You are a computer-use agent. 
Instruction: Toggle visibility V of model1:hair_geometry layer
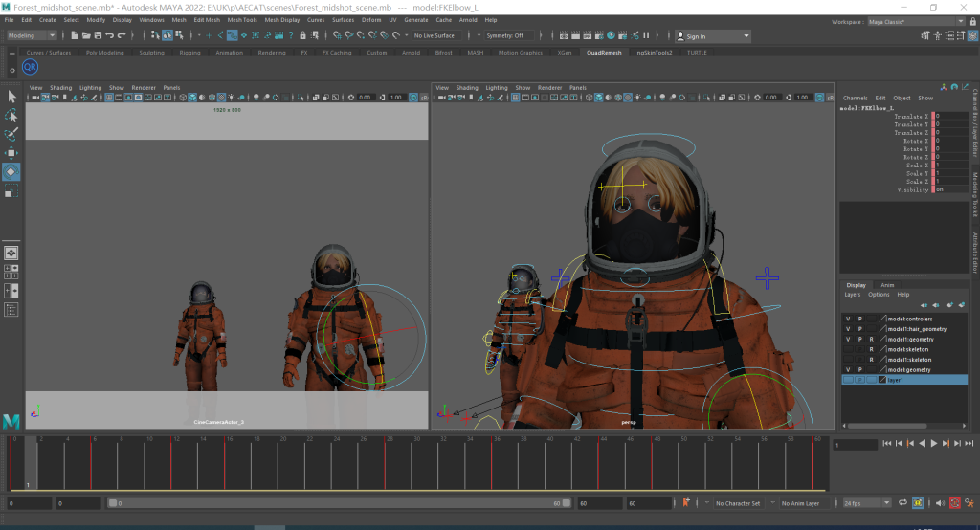pyautogui.click(x=848, y=329)
